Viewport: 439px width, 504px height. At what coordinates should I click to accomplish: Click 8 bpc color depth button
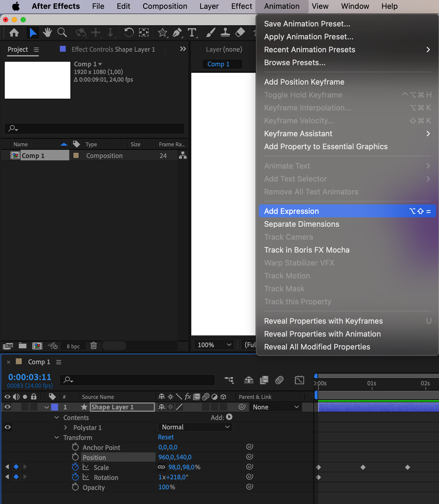click(x=73, y=346)
